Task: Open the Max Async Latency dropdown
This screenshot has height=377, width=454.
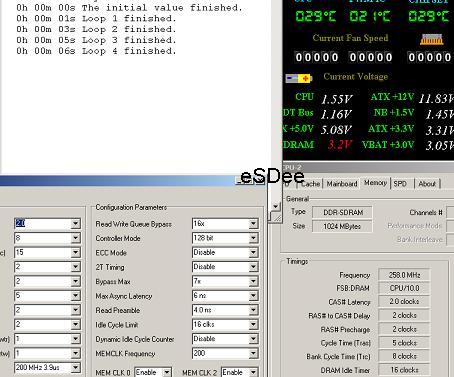Action: click(253, 296)
